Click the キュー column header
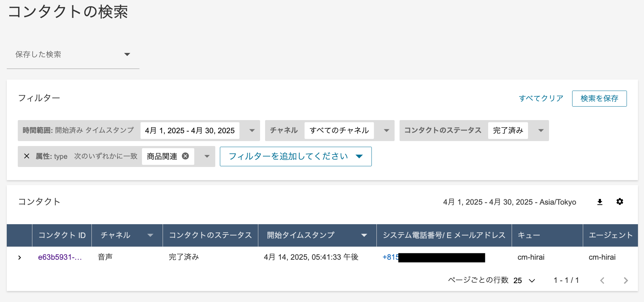Image resolution: width=644 pixels, height=302 pixels. pyautogui.click(x=547, y=235)
